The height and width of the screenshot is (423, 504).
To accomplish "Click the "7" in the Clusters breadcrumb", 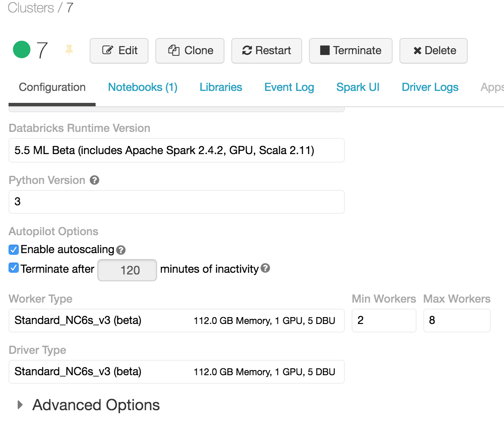I will (x=70, y=8).
